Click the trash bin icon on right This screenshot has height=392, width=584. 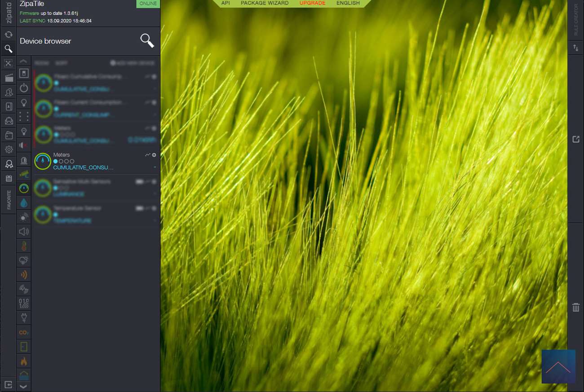[x=575, y=308]
